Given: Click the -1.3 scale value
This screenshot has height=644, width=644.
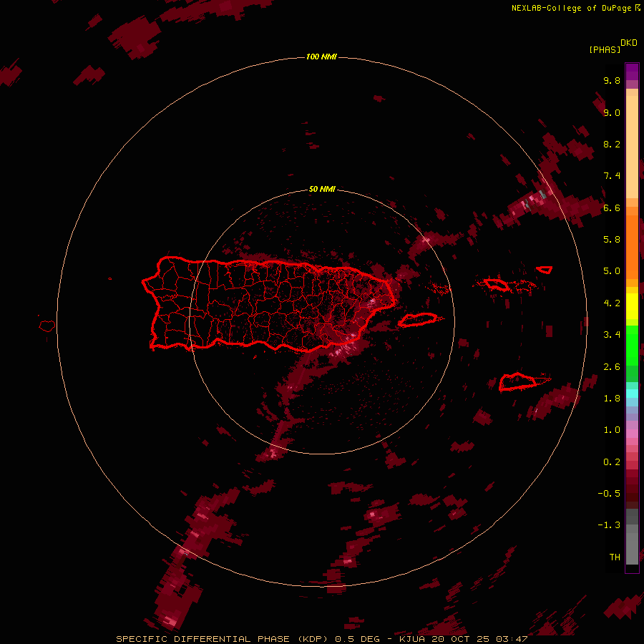Looking at the screenshot, I should pyautogui.click(x=609, y=525).
